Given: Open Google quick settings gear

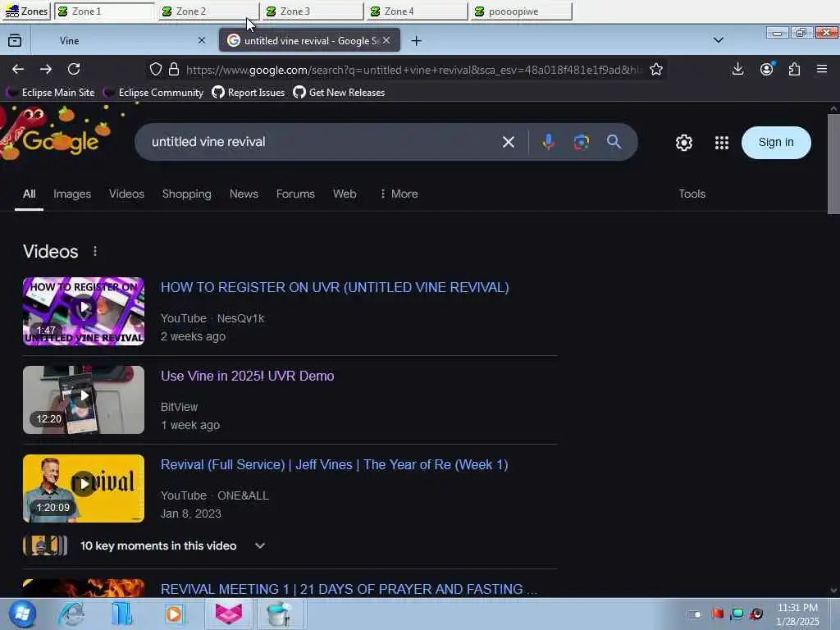Looking at the screenshot, I should click(684, 143).
